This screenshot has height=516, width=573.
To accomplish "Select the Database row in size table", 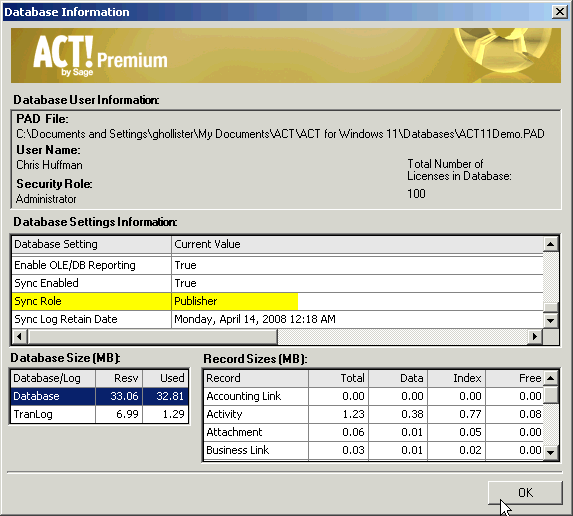I will coord(100,396).
